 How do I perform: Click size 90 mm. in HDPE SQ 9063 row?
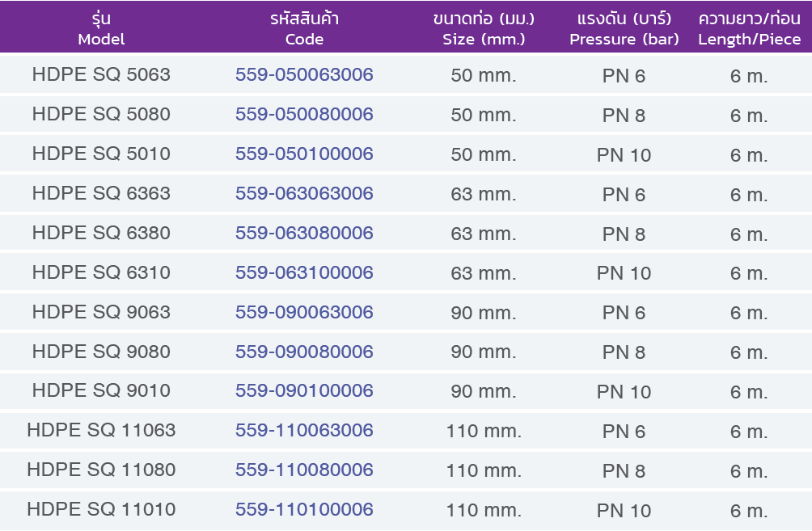(484, 313)
